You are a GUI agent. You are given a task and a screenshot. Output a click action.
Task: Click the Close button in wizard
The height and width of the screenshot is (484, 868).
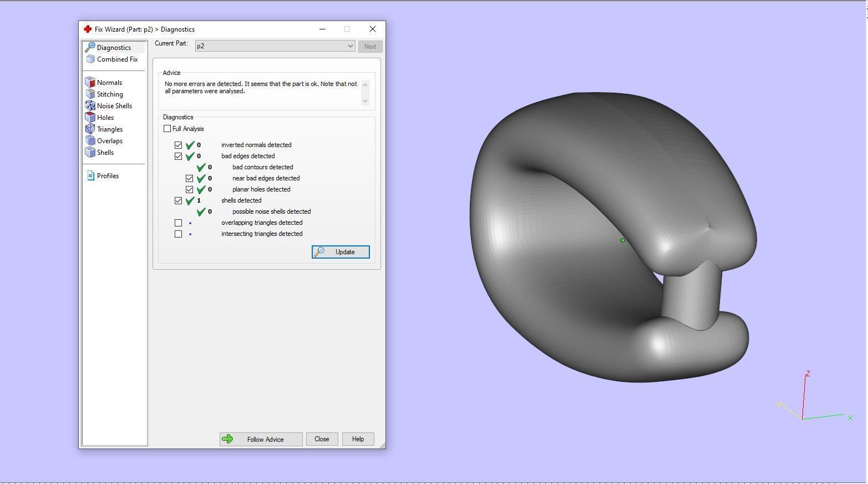[x=322, y=439]
